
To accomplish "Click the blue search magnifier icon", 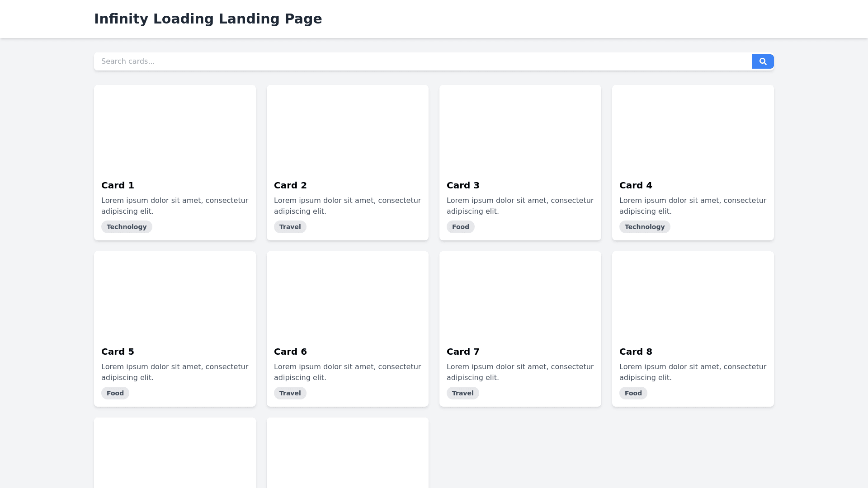I will [763, 61].
